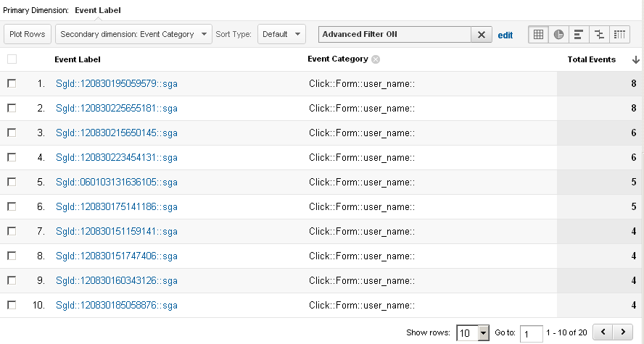Select Event Label primary dimension

98,10
